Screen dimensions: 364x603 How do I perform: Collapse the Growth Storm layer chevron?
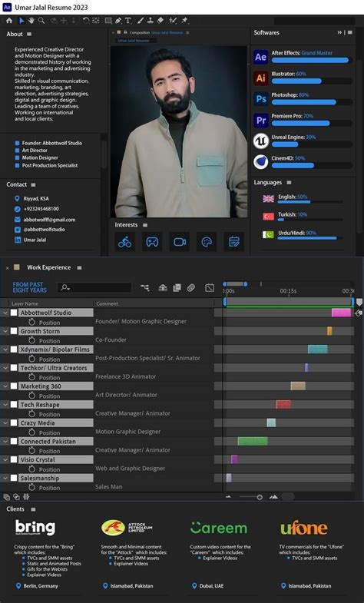point(5,331)
